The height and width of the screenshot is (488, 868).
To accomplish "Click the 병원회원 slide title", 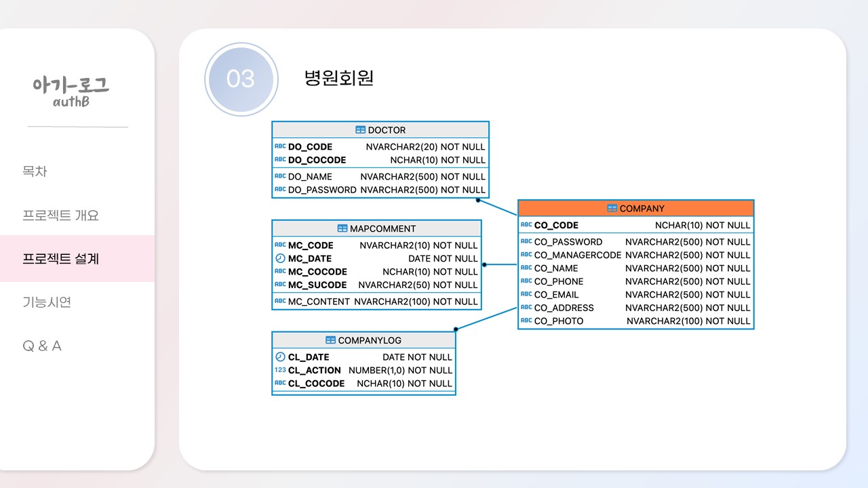I will 339,78.
